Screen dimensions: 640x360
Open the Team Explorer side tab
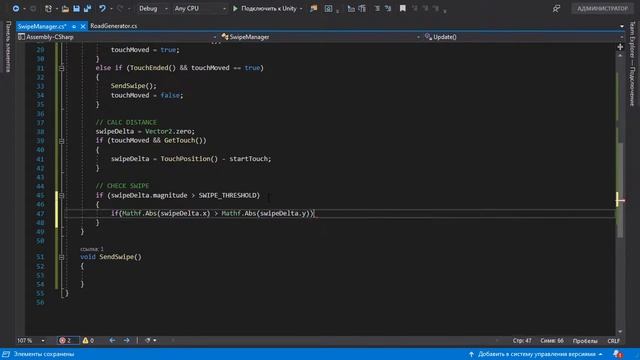click(632, 64)
